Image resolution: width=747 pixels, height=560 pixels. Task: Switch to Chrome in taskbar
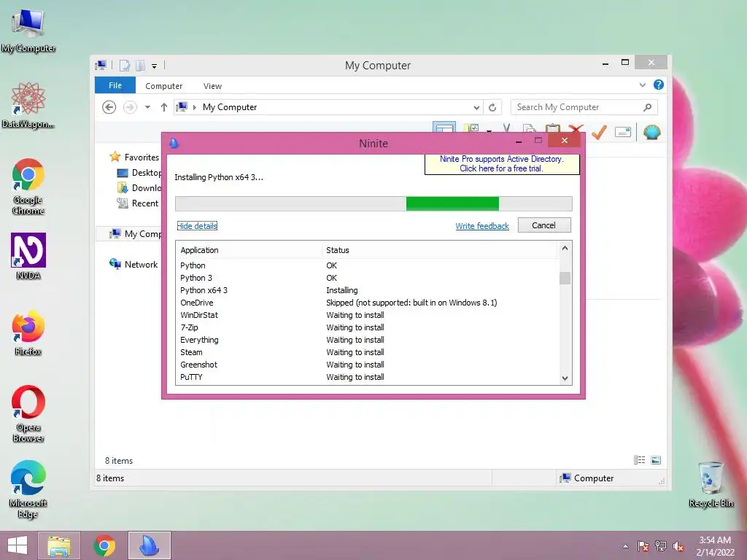click(104, 545)
